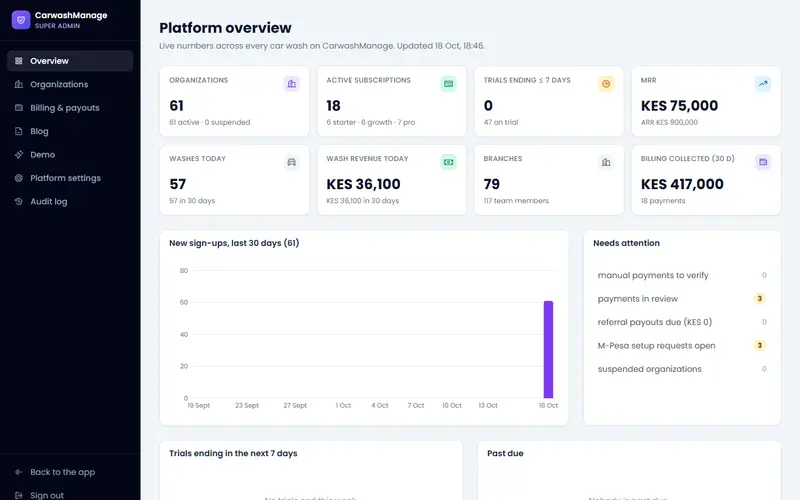Open the referral payouts due row
The width and height of the screenshot is (800, 500).
(x=682, y=322)
